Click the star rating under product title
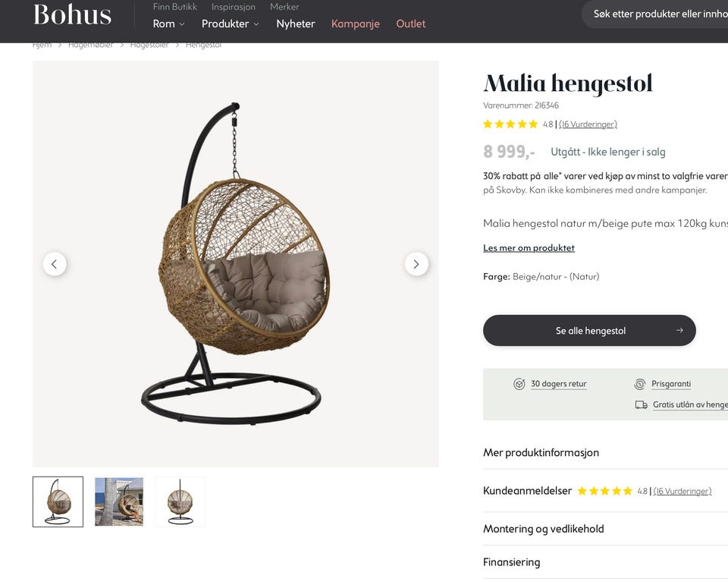Viewport: 728px width, 582px height. pos(510,124)
